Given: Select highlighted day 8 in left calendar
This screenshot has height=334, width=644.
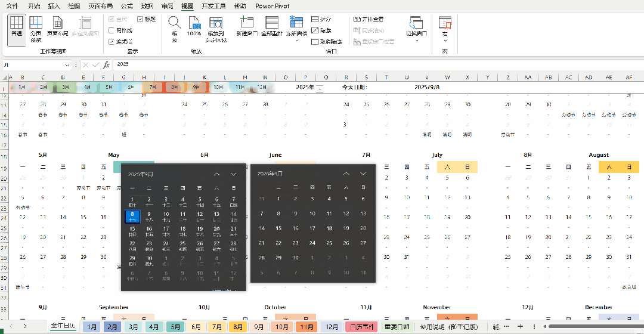Looking at the screenshot, I should coord(132,217).
